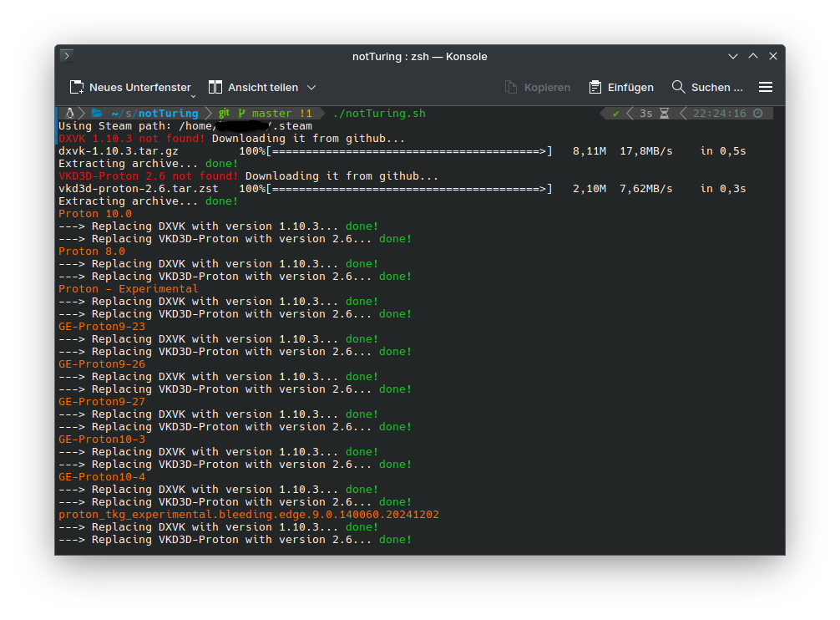Screen dimensions: 840x620
Task: Click 'VKD3D-Proton 2.6 not found!' text
Action: pyautogui.click(x=149, y=175)
